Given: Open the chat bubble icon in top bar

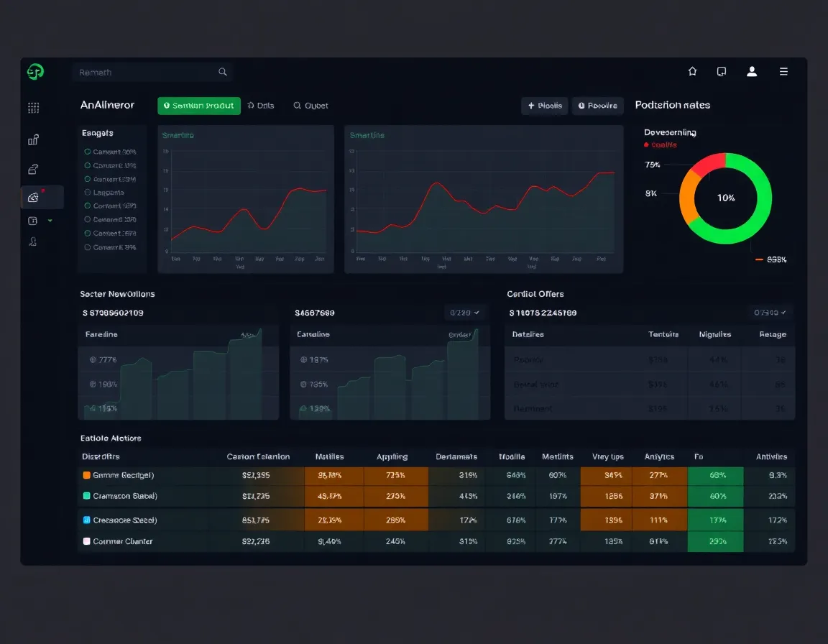Looking at the screenshot, I should (722, 71).
